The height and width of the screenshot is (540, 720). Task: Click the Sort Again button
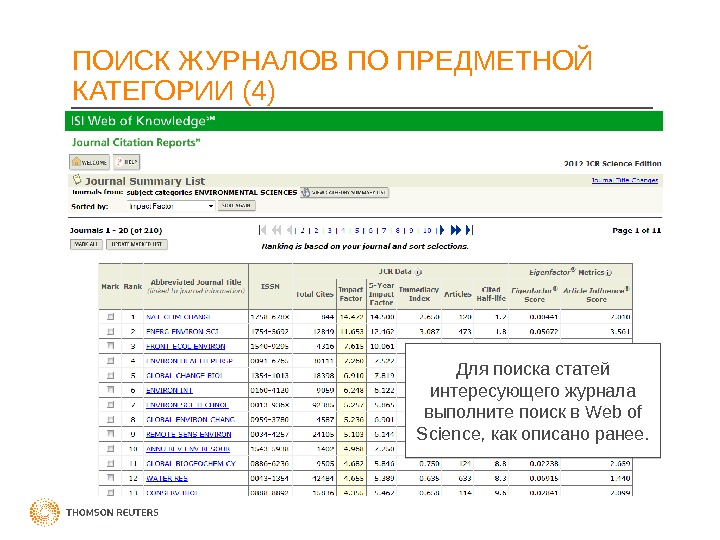click(236, 206)
